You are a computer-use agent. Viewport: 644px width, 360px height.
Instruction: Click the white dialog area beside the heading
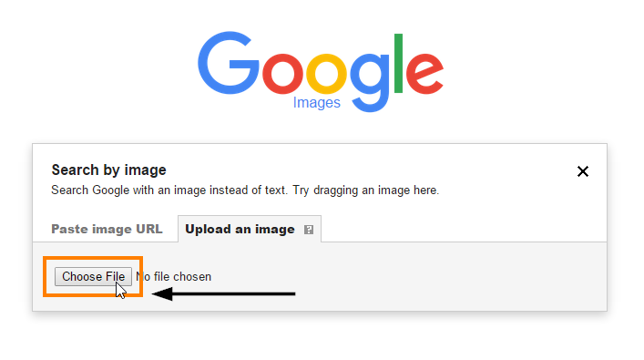(370, 170)
